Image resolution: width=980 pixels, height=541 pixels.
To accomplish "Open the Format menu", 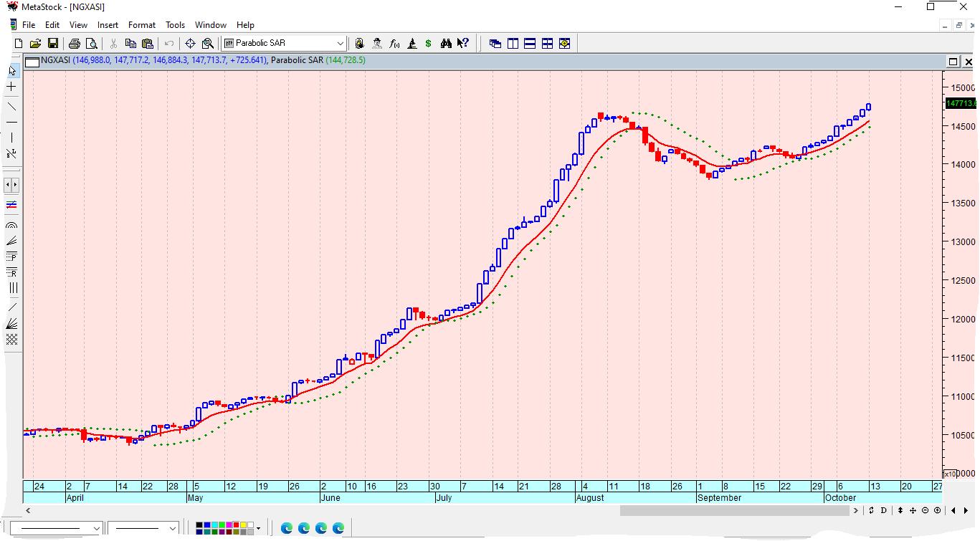I will coord(141,25).
